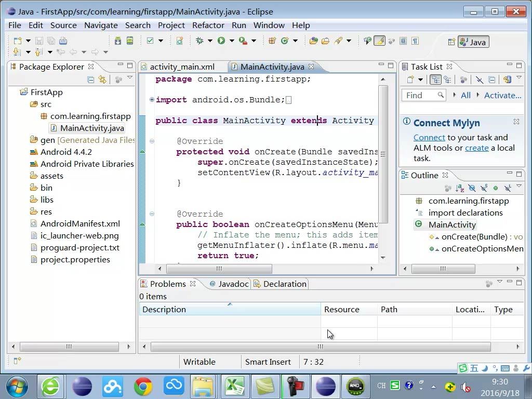532x399 pixels.
Task: Toggle Mark Occurrences highlighter button
Action: (x=380, y=41)
